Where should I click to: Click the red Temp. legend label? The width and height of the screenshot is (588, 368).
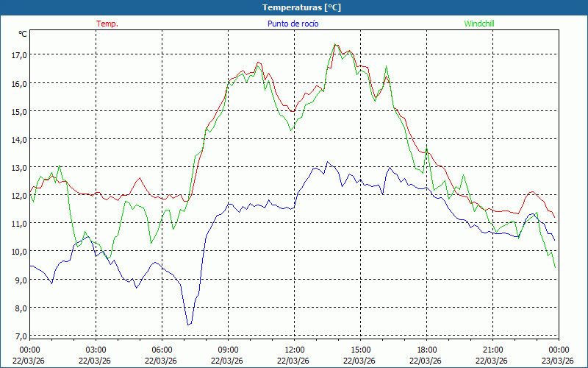107,24
